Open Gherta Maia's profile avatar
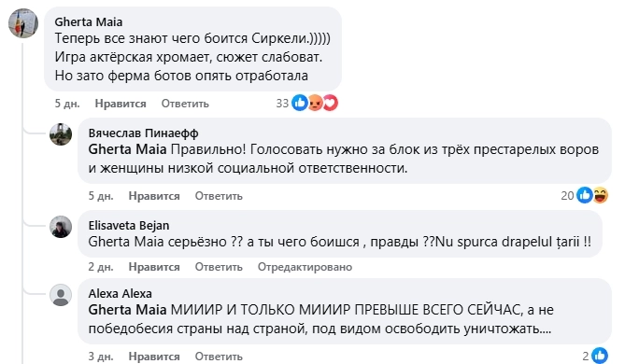The width and height of the screenshot is (625, 364). point(23,23)
